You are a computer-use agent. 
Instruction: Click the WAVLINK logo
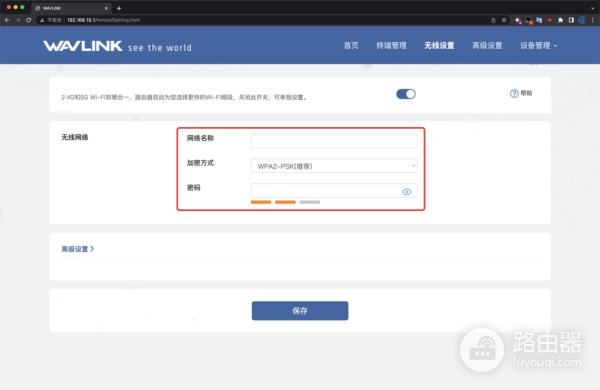click(x=82, y=46)
